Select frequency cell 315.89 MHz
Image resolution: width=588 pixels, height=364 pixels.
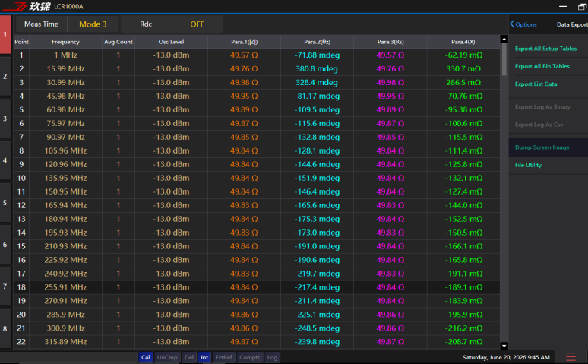coord(65,342)
